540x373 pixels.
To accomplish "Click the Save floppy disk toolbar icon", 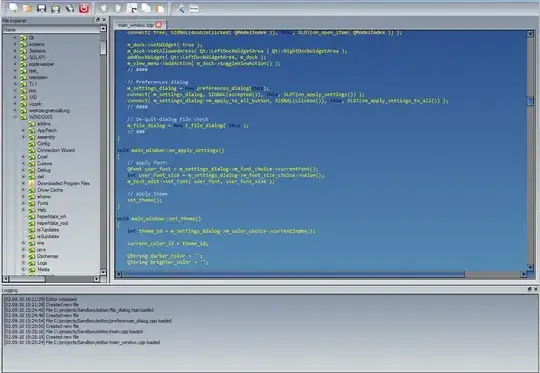I will coord(41,8).
